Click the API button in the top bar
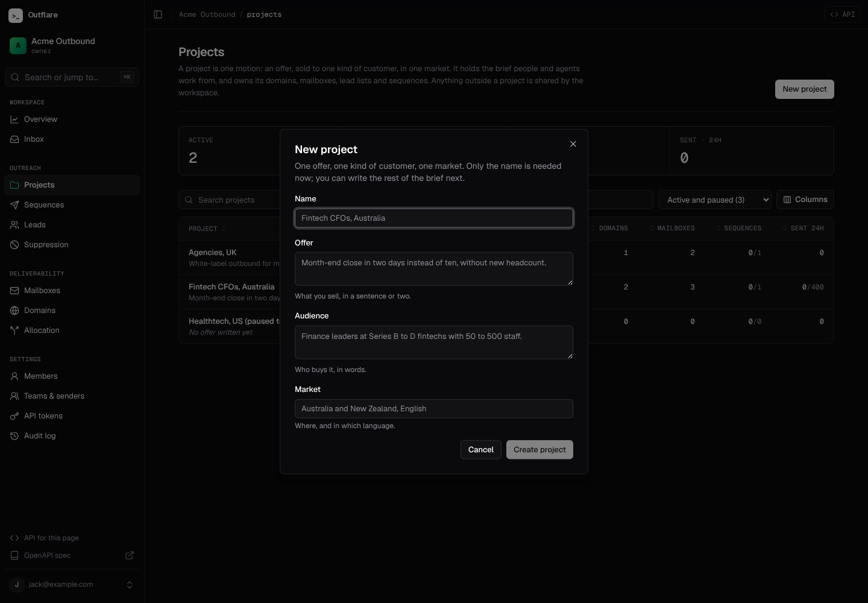The width and height of the screenshot is (868, 603). click(x=843, y=14)
